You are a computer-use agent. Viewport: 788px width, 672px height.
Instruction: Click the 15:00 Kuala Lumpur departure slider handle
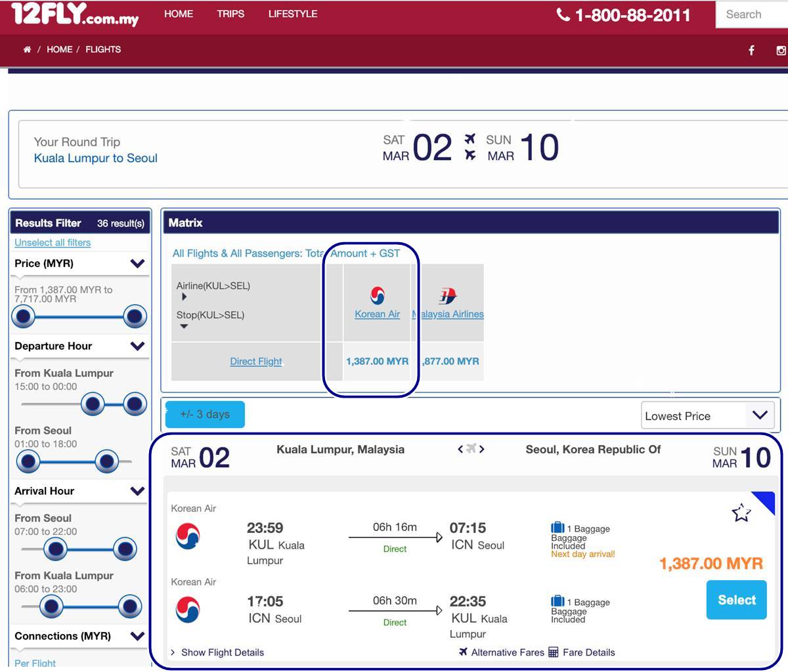(x=93, y=404)
